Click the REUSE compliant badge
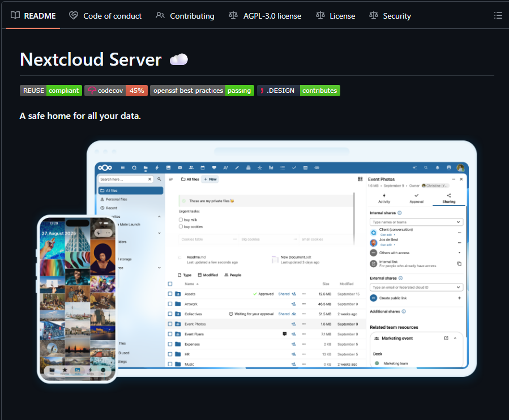509x420 pixels. (51, 91)
